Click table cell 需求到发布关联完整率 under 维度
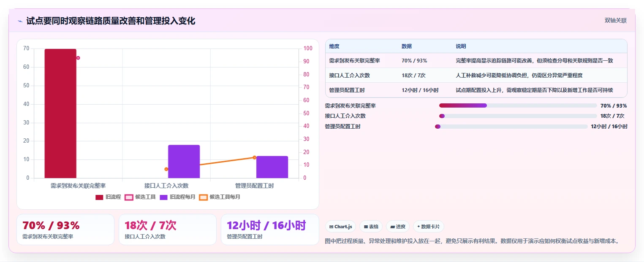644x262 pixels. click(355, 61)
